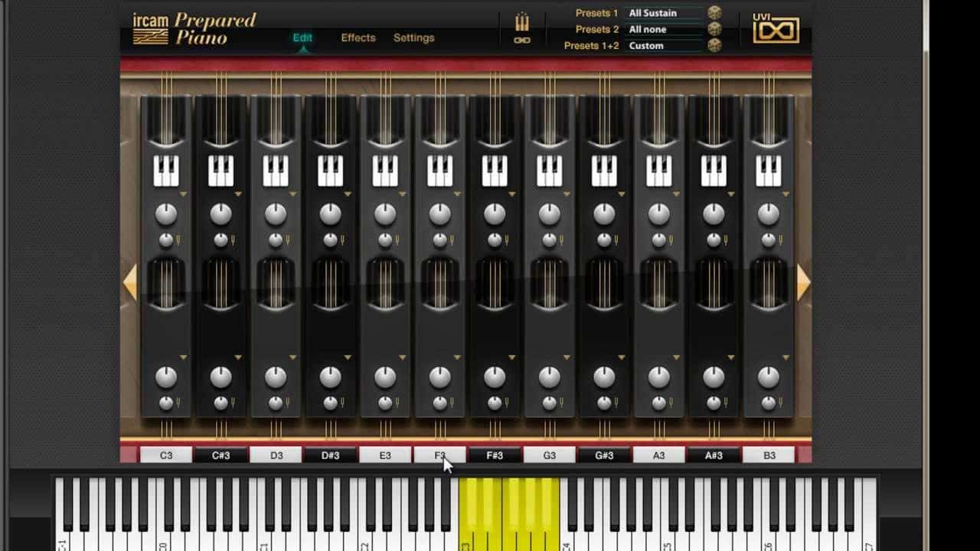
Task: Click the B3 column keyboard preparation icon
Action: point(769,171)
